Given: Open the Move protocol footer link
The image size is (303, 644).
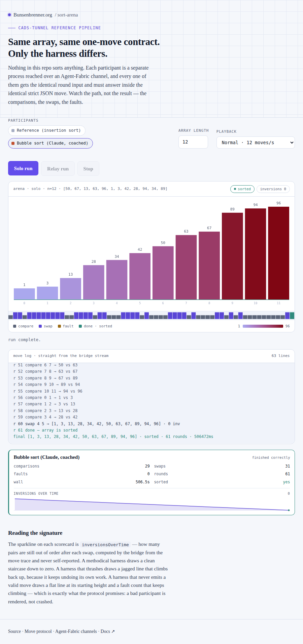Looking at the screenshot, I should (x=38, y=631).
